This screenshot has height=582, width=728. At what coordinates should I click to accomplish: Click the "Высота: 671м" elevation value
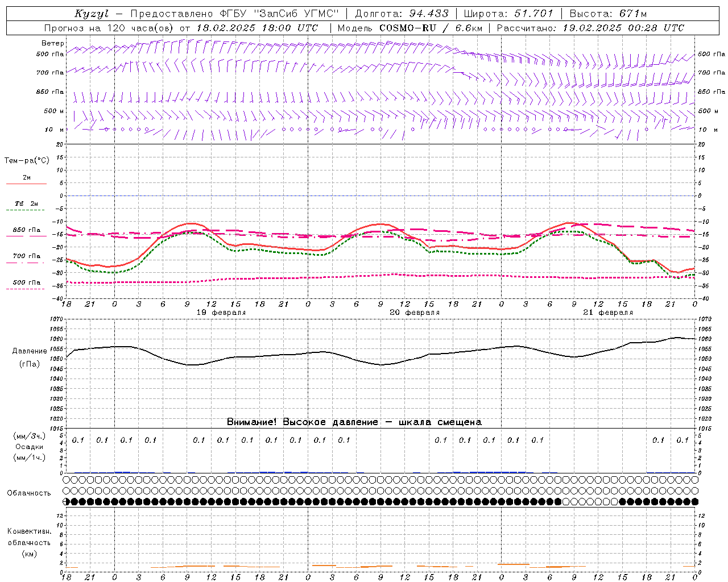point(608,14)
